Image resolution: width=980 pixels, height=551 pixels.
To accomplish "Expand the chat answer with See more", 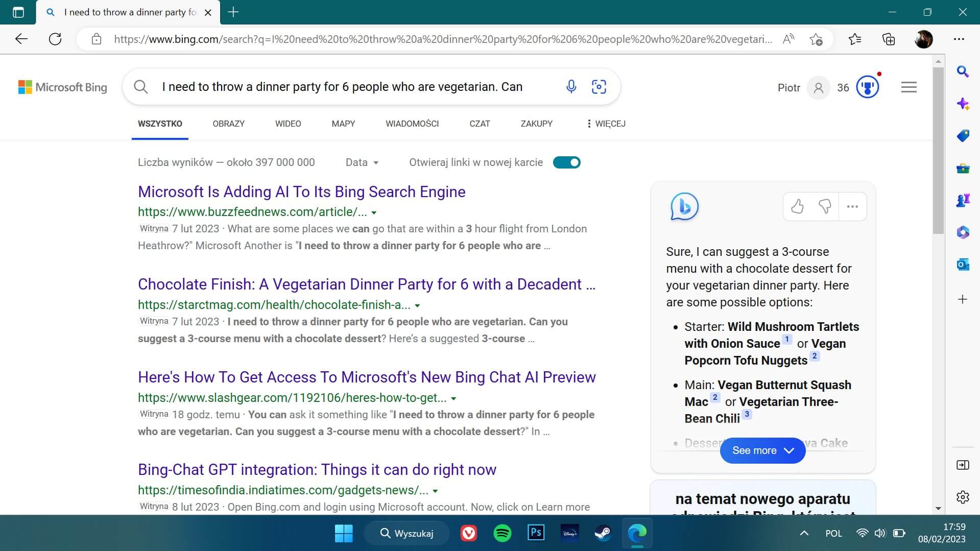I will pos(762,450).
